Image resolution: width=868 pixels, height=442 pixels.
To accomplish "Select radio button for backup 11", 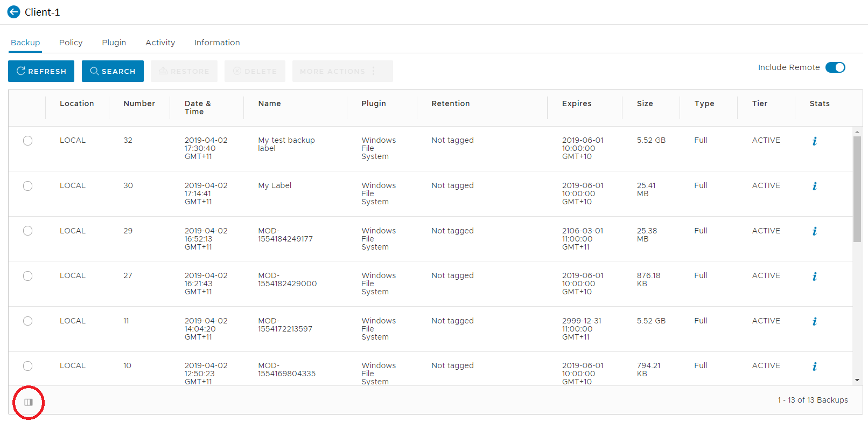I will click(x=28, y=321).
